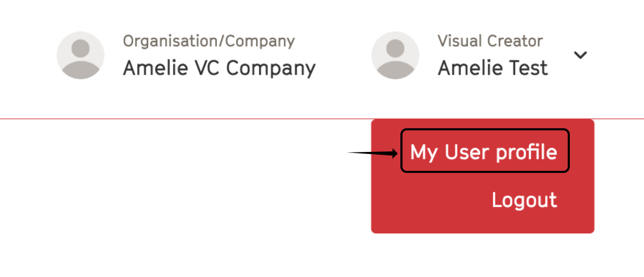Toggle the account dropdown next to Amelie Test
The width and height of the screenshot is (644, 277).
pyautogui.click(x=580, y=55)
